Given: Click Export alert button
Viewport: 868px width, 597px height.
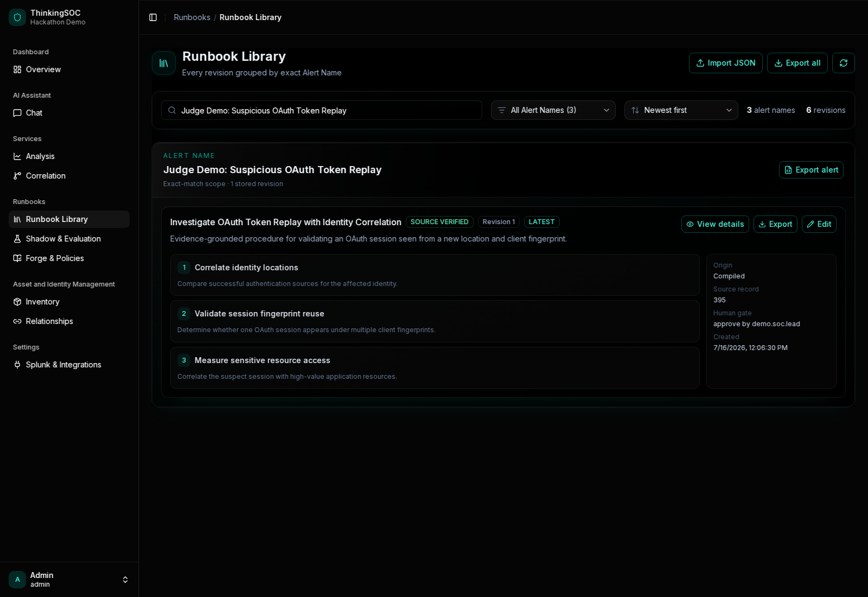Looking at the screenshot, I should [811, 170].
